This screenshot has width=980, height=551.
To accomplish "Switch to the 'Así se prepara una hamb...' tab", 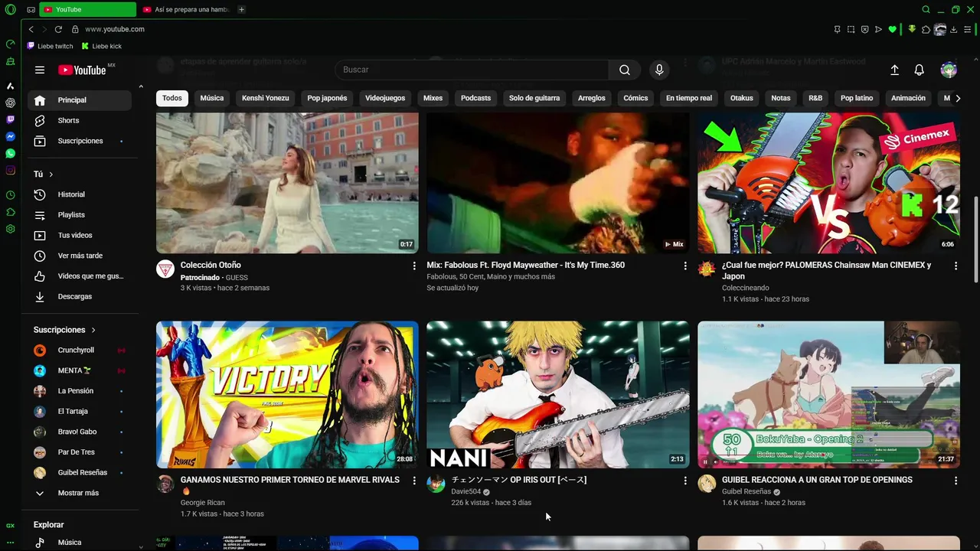I will (186, 9).
